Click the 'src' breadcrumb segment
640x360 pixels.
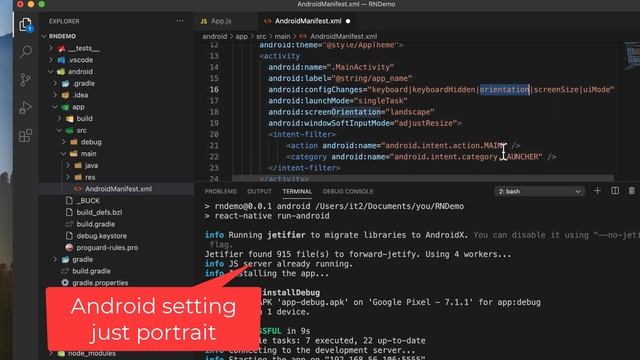coord(261,36)
